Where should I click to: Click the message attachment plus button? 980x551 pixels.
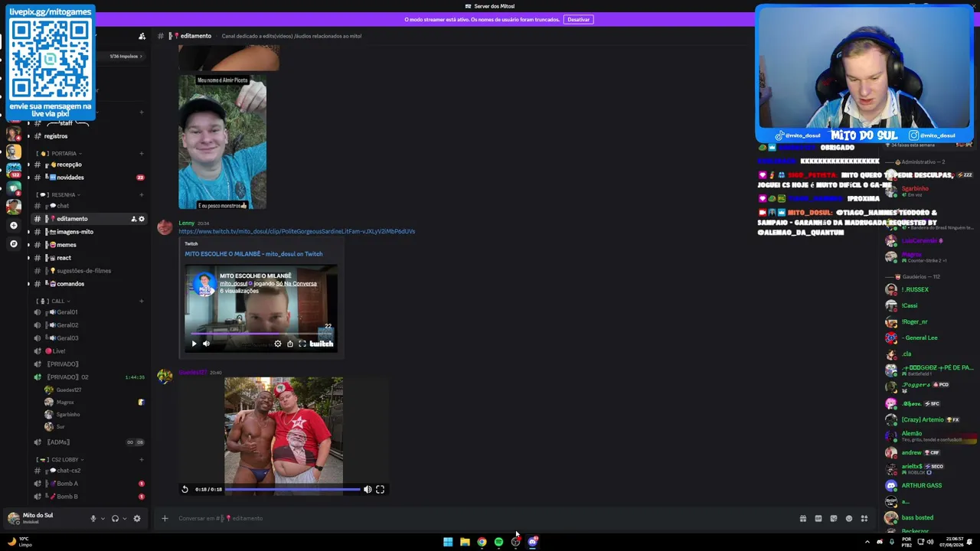click(165, 519)
